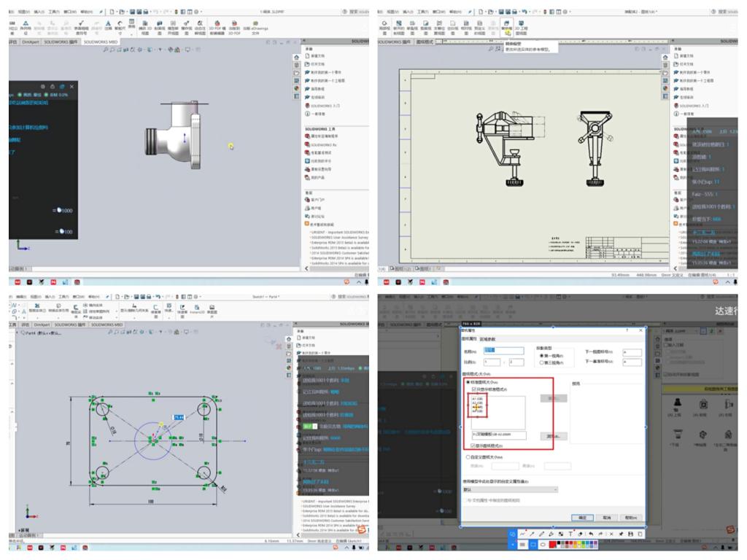The image size is (747, 560).
Task: Choose the 自定义图纸大小 radio option
Action: [x=468, y=456]
